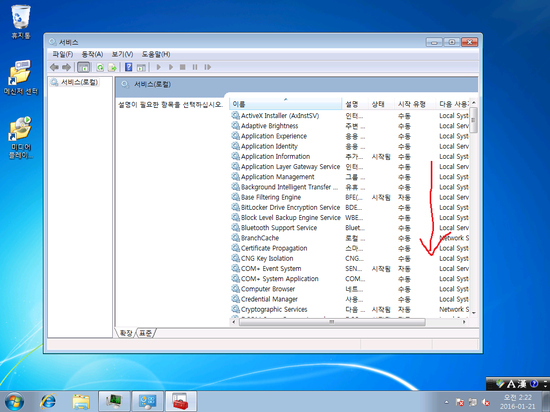
Task: Select the Credential Manager service
Action: [x=269, y=299]
